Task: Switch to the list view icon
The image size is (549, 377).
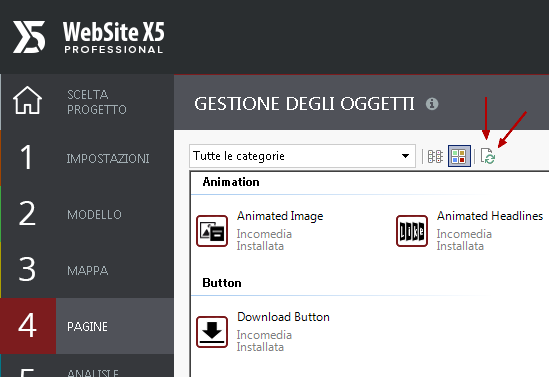Action: [435, 156]
